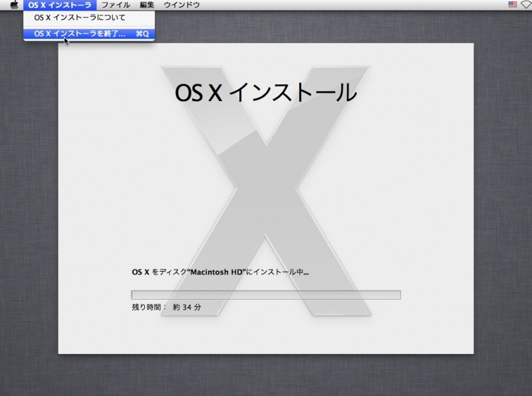Open the Wi-Fi status menu icon
Screen dimensions: 532x396
click(x=525, y=5)
